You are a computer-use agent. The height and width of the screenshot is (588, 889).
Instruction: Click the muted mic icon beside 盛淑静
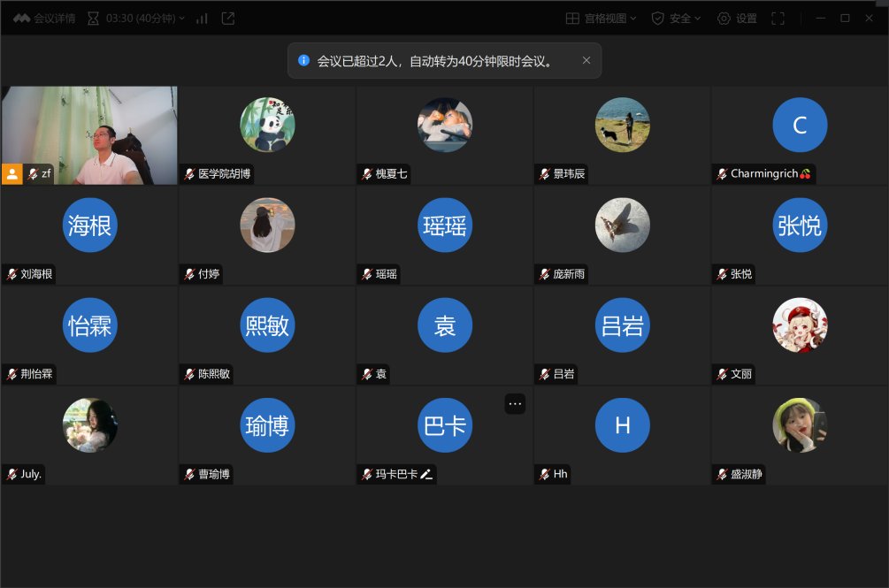click(x=722, y=475)
